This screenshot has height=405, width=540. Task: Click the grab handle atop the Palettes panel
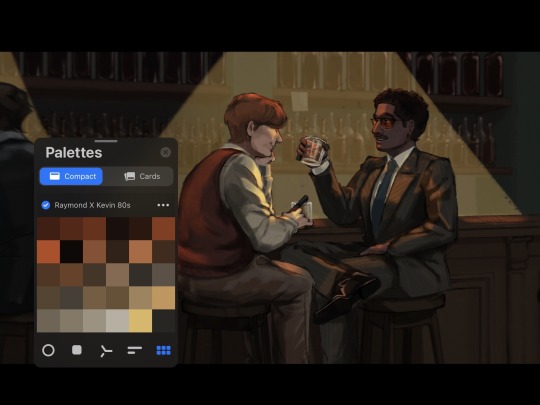point(106,141)
